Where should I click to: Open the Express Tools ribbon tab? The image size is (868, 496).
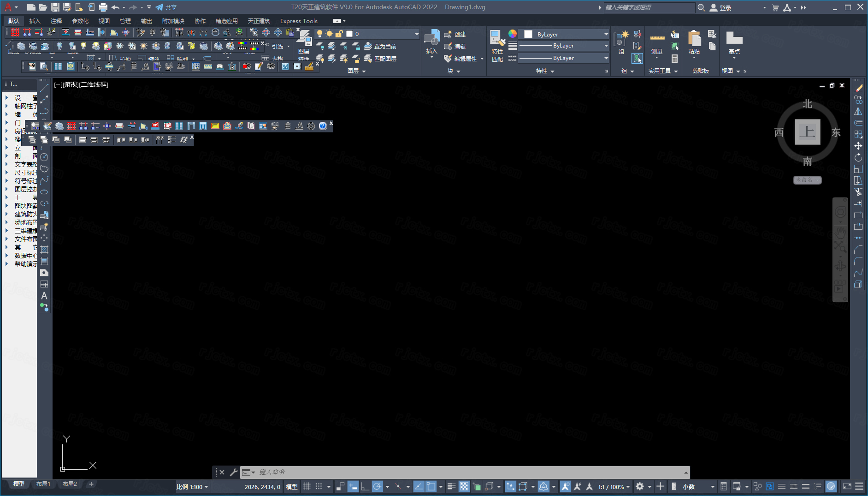pyautogui.click(x=299, y=21)
